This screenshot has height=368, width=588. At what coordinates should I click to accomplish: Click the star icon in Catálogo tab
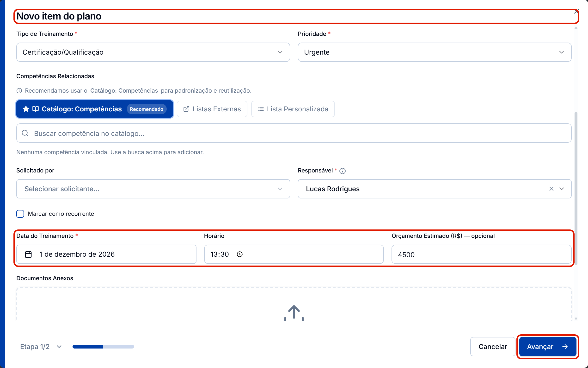[26, 109]
